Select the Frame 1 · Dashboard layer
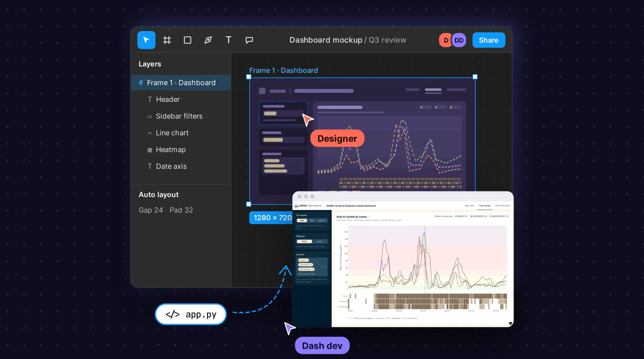This screenshot has height=359, width=644. click(181, 82)
